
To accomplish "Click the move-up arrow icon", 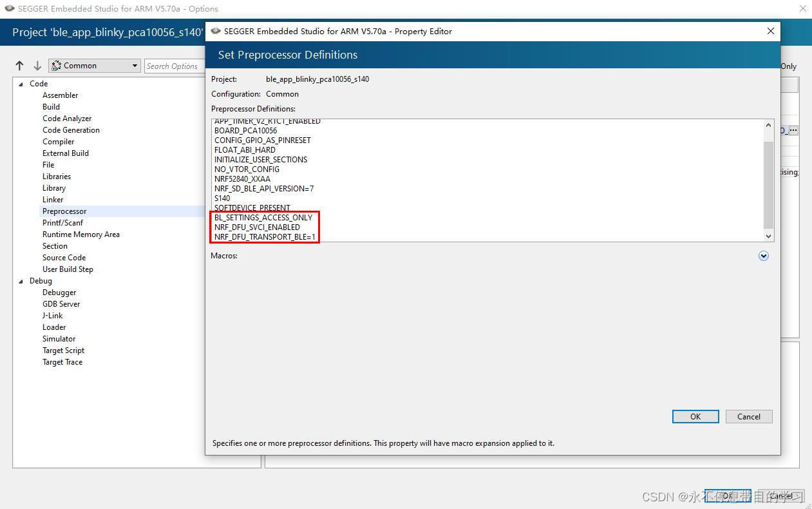I will point(20,66).
